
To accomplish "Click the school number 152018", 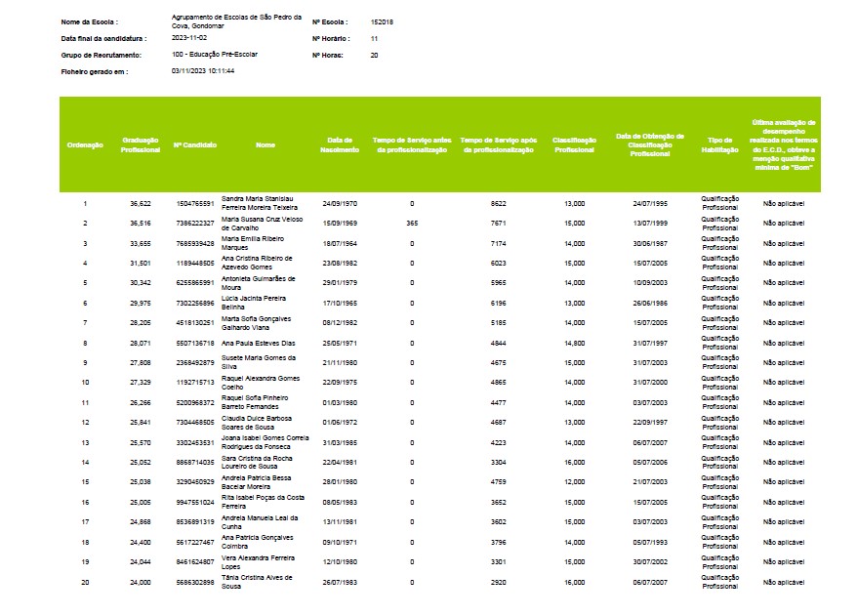I will (384, 21).
